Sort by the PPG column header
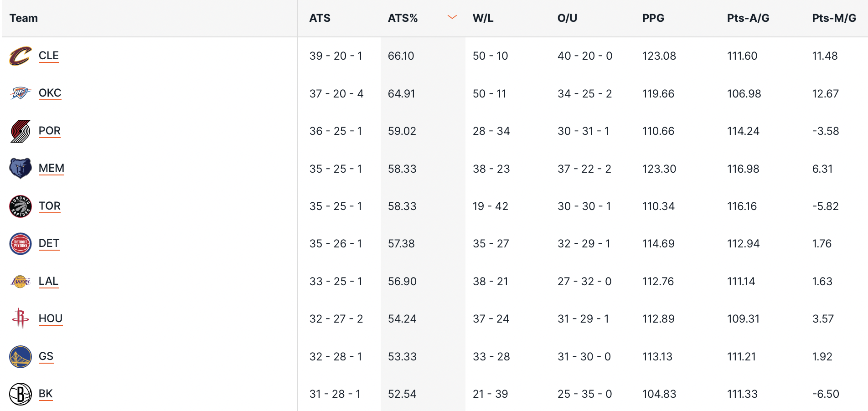This screenshot has width=868, height=411. click(x=653, y=18)
